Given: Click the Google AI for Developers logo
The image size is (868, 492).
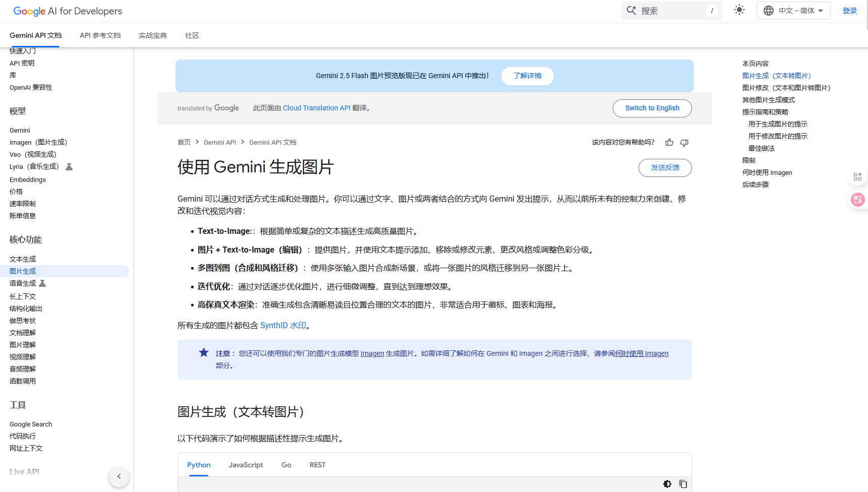Looking at the screenshot, I should 68,11.
